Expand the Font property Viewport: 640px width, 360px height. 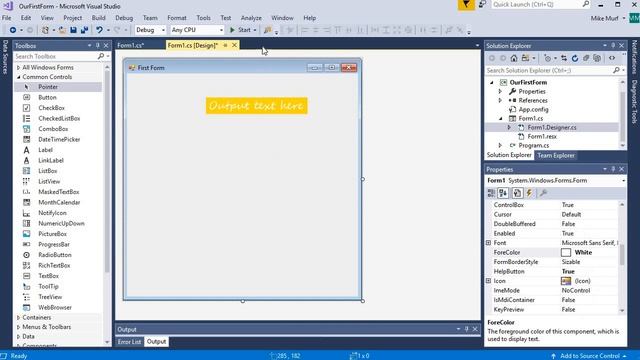pyautogui.click(x=489, y=242)
